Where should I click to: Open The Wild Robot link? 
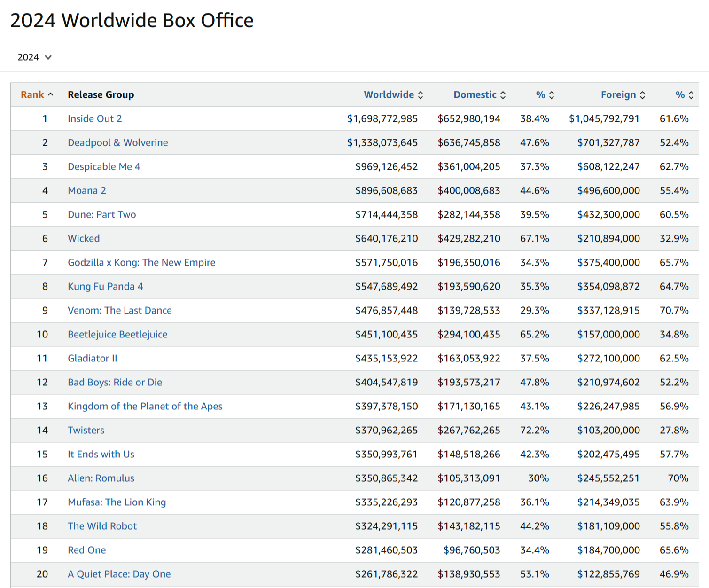(102, 526)
